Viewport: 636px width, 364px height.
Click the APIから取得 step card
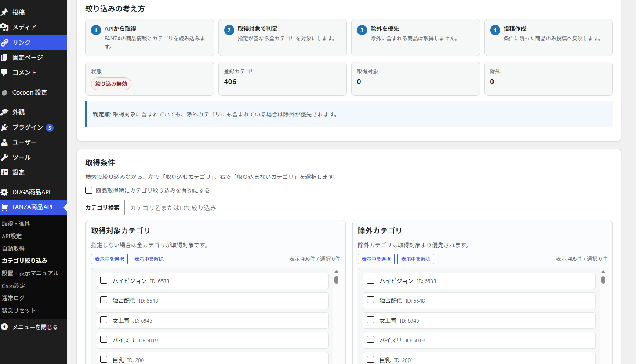[149, 37]
